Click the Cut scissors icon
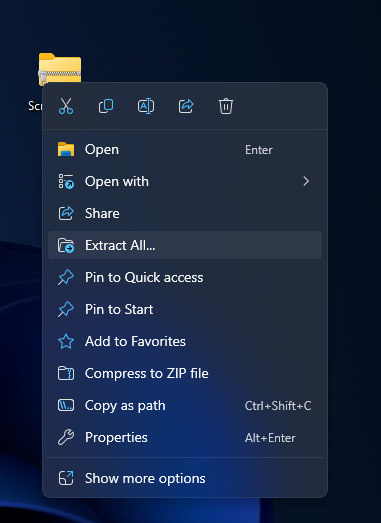The width and height of the screenshot is (381, 523). point(66,106)
